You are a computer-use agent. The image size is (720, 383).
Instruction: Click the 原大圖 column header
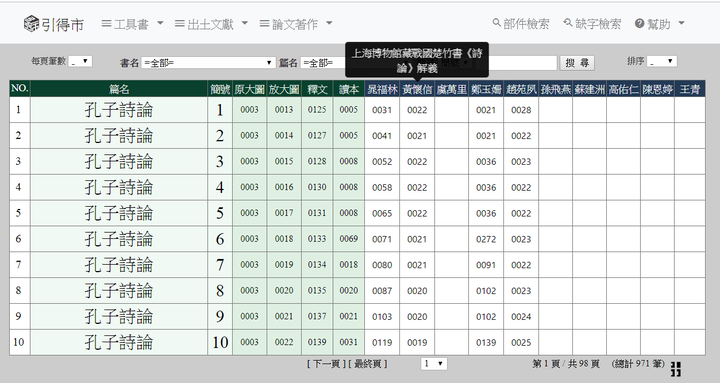click(x=249, y=89)
